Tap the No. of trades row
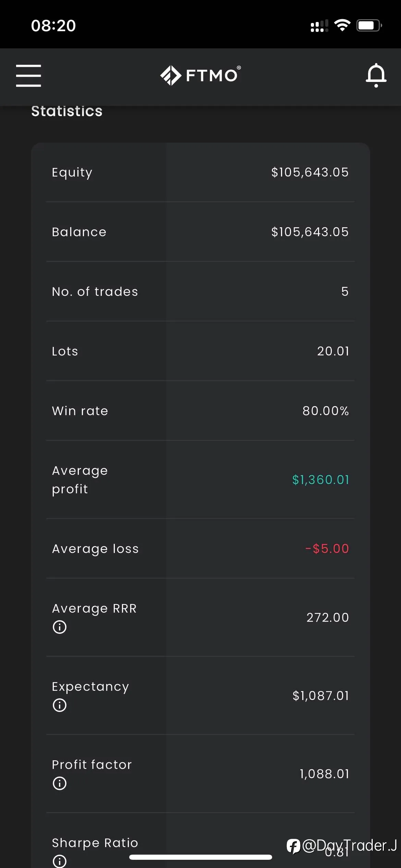Image resolution: width=401 pixels, height=868 pixels. click(200, 291)
